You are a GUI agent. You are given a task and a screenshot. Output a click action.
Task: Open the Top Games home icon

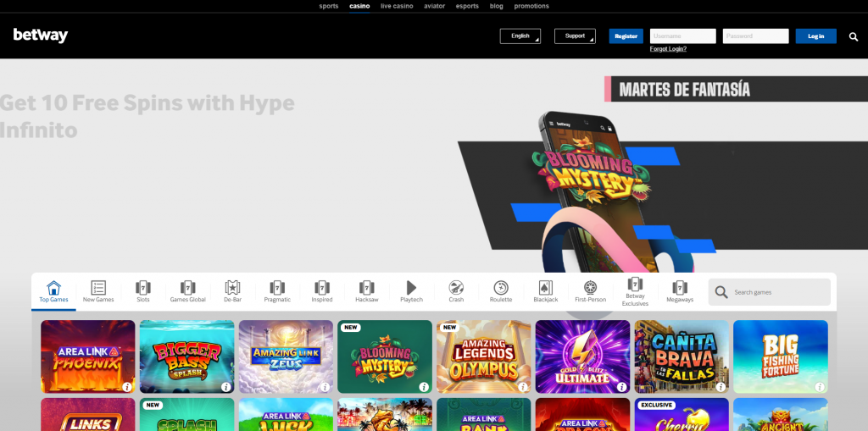53,288
